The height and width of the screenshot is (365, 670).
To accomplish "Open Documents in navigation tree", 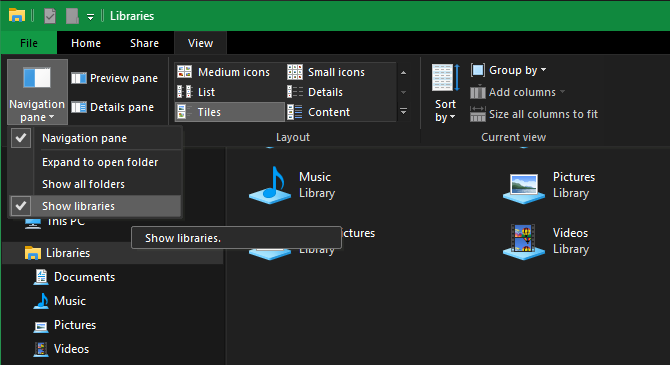I will 84,277.
